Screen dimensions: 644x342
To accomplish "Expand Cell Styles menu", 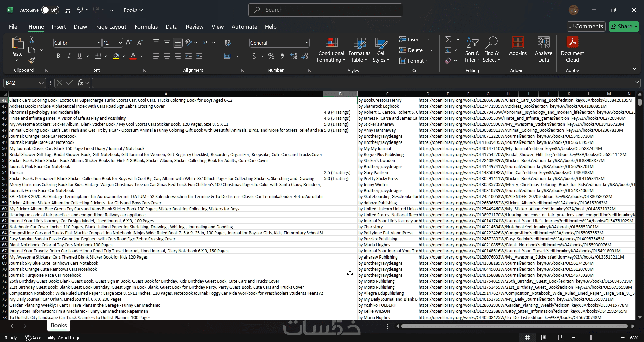I will [381, 50].
